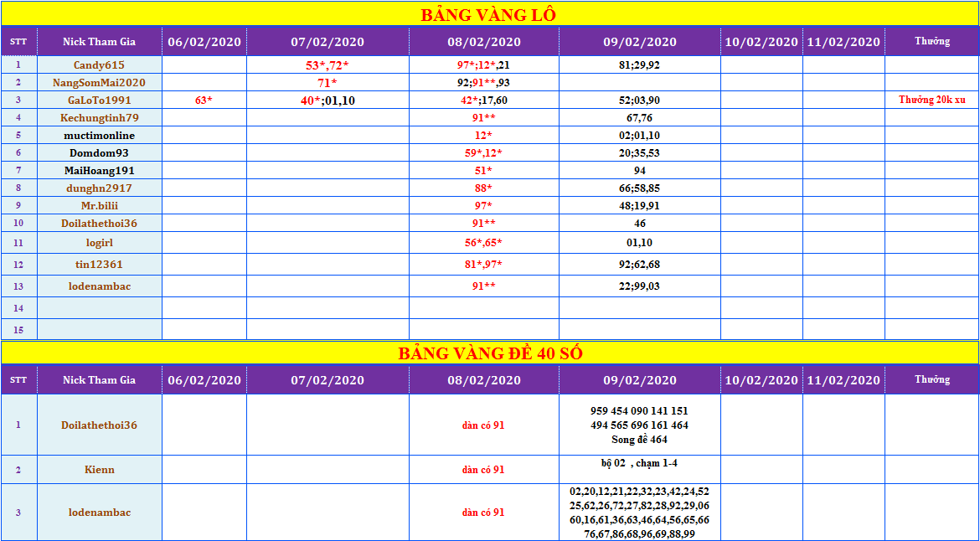This screenshot has height=541, width=980.
Task: Select nickname dunghn2917
Action: pos(100,188)
